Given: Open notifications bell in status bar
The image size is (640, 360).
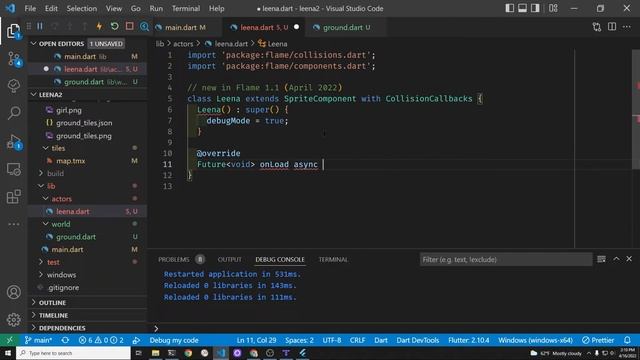Looking at the screenshot, I should pos(627,340).
